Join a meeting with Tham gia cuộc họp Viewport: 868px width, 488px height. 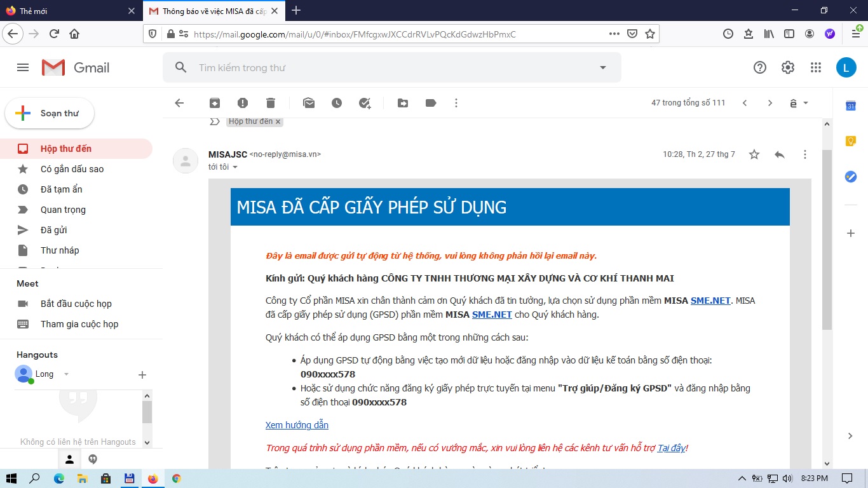(x=76, y=324)
